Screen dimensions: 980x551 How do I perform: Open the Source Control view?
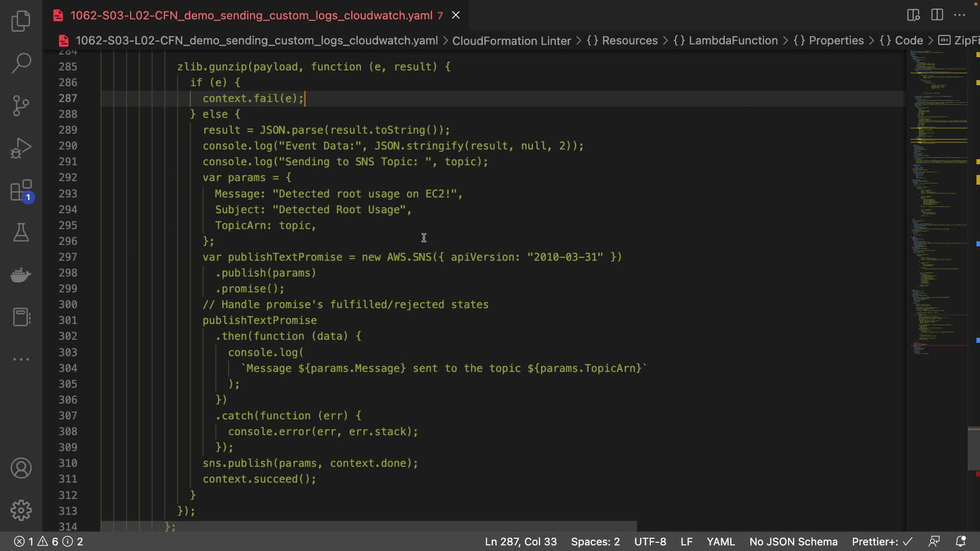tap(21, 106)
